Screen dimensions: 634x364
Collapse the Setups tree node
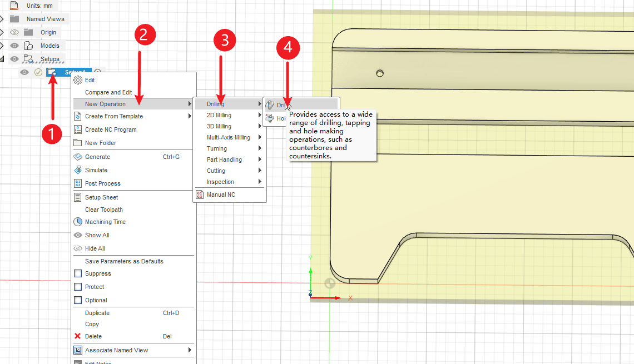coord(2,59)
